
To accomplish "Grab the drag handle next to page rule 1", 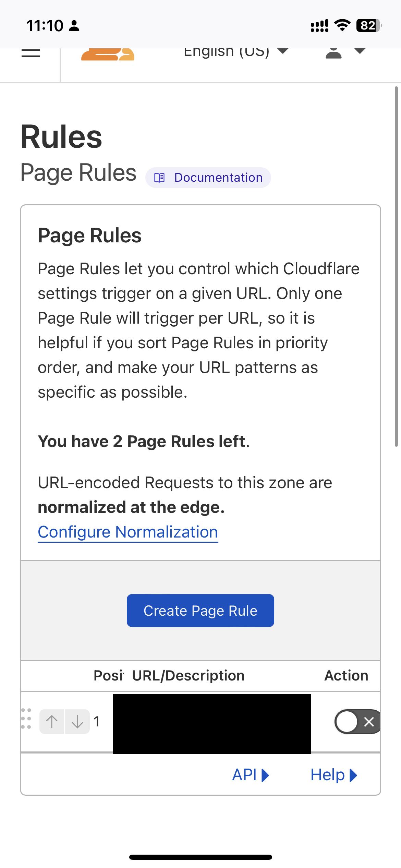I will click(26, 723).
